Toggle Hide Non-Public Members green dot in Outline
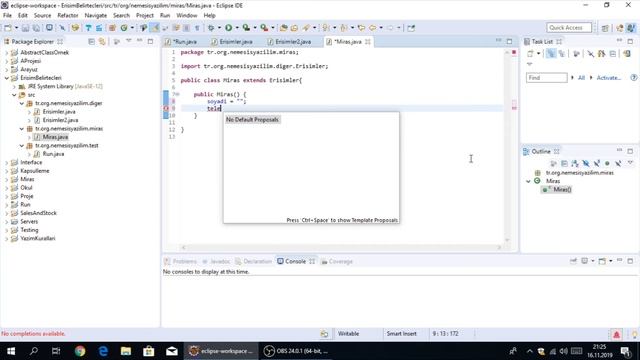Image resolution: width=640 pixels, height=360 pixels. pyautogui.click(x=607, y=163)
